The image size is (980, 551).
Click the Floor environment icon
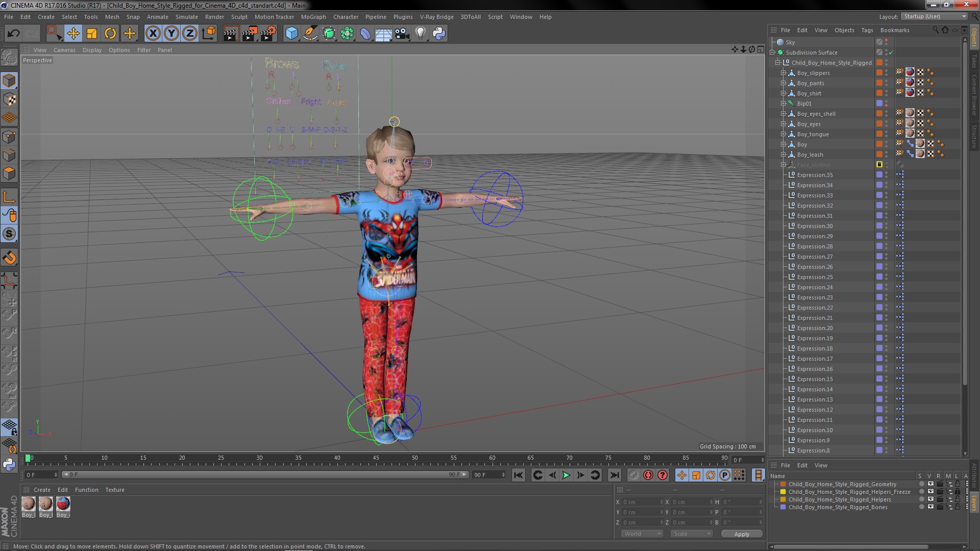coord(384,34)
